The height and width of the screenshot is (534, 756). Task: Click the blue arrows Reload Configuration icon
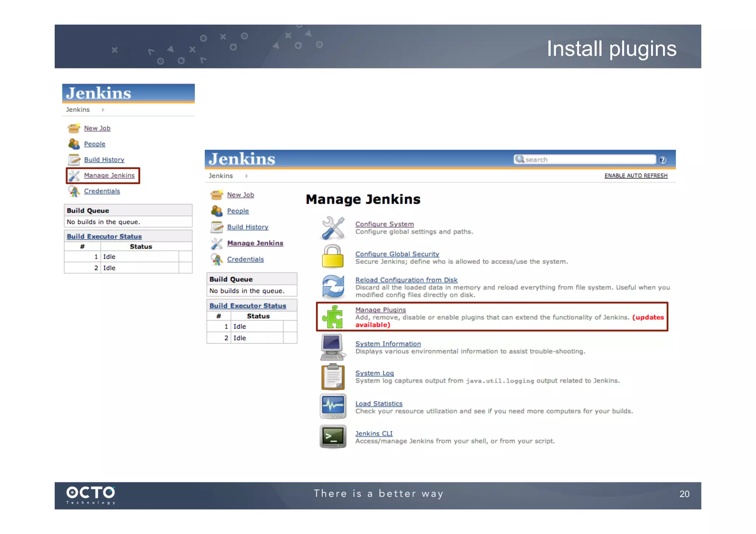(x=333, y=286)
